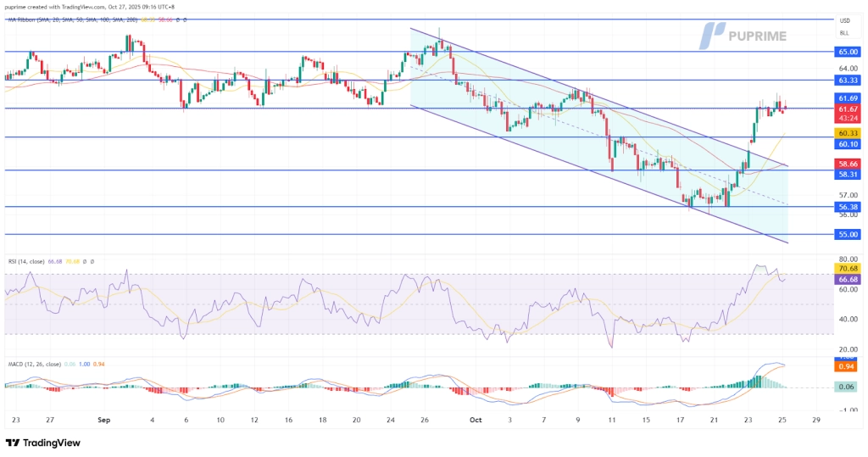Click the USD currency label on price axis
Viewport: 868px width, 457px height.
coord(844,20)
